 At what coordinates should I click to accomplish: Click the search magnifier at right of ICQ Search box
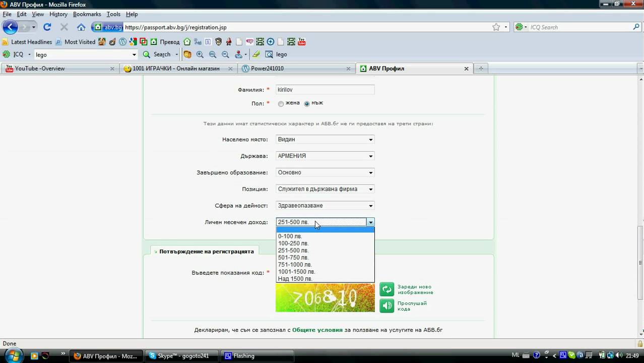[x=636, y=27]
